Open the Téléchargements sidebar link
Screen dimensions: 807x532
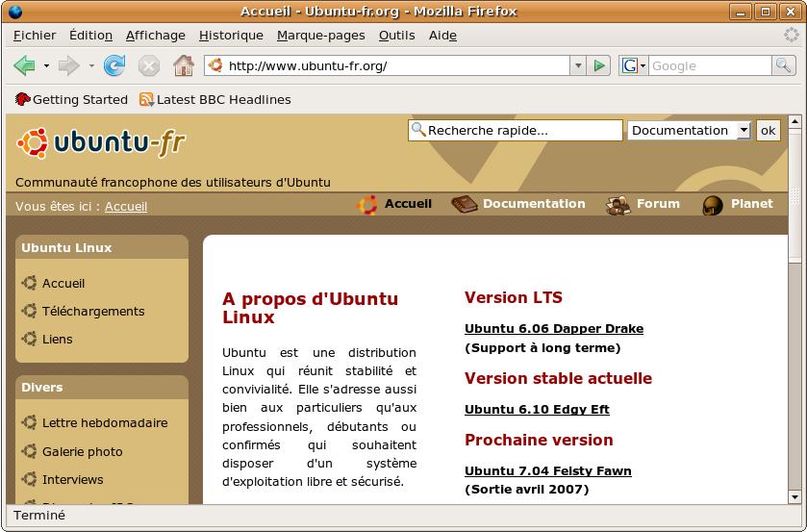pyautogui.click(x=93, y=311)
